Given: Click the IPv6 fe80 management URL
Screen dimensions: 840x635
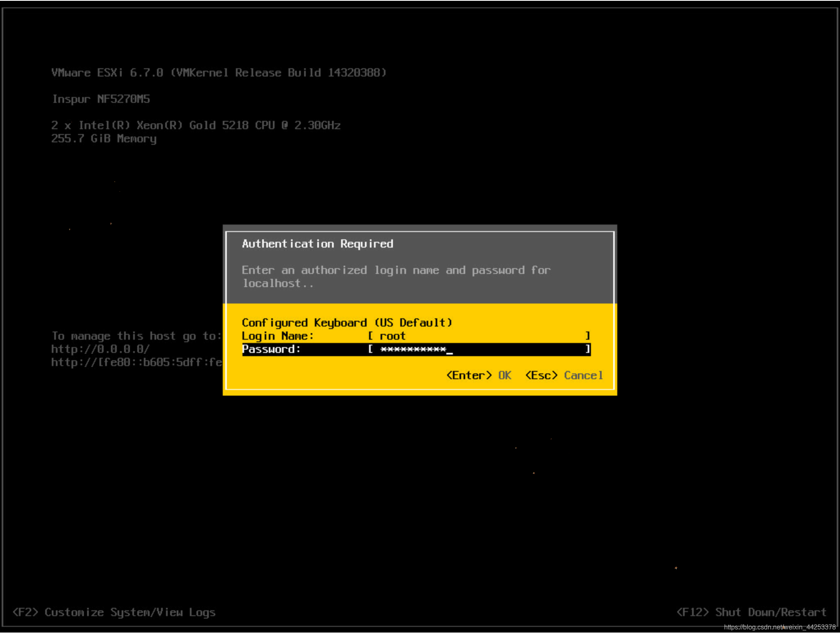Looking at the screenshot, I should (136, 363).
